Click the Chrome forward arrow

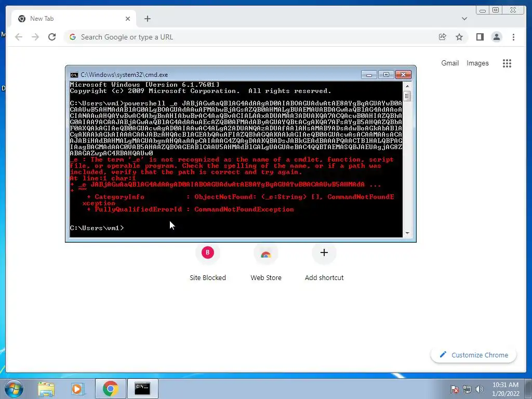pos(35,37)
